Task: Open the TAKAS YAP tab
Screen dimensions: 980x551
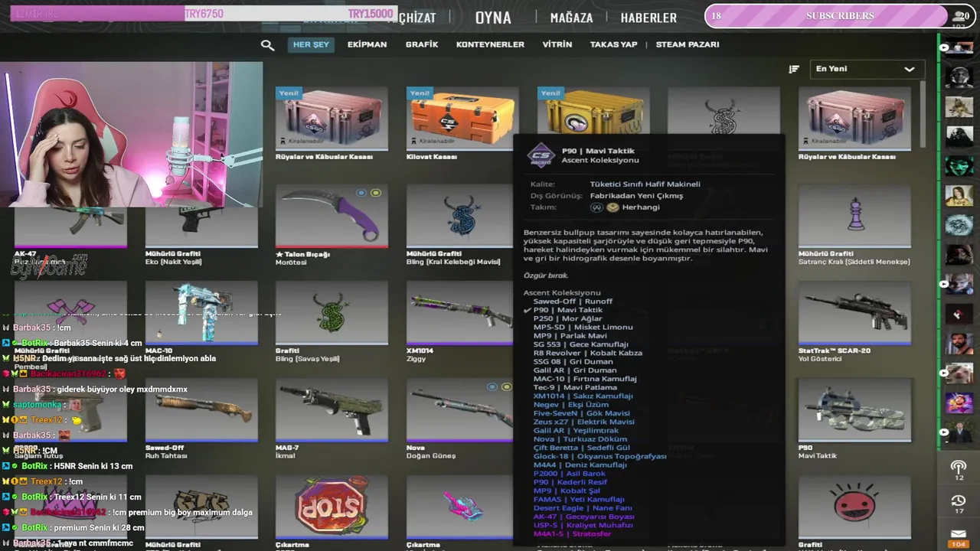Action: click(x=613, y=44)
